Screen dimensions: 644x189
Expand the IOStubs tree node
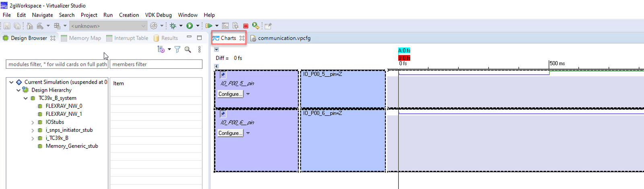(x=33, y=122)
